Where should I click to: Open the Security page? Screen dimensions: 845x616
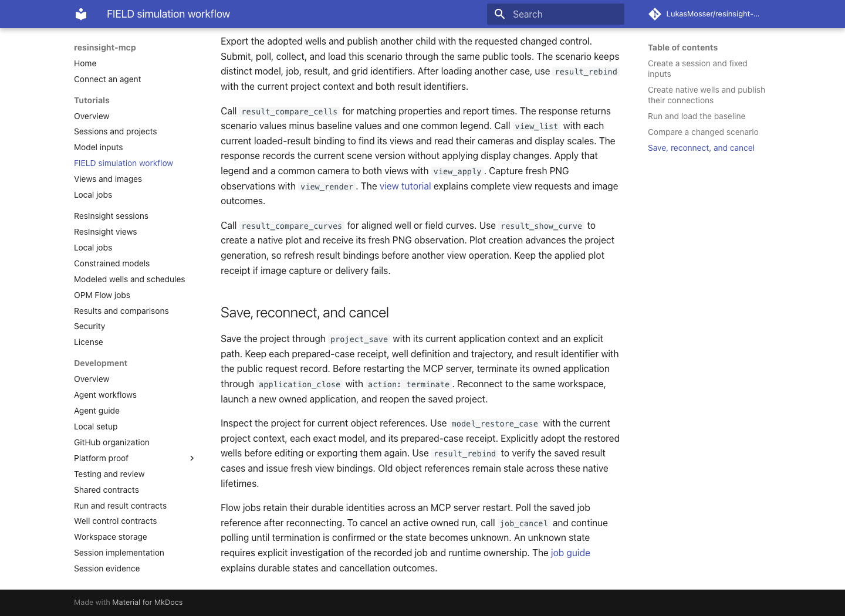[x=89, y=326]
